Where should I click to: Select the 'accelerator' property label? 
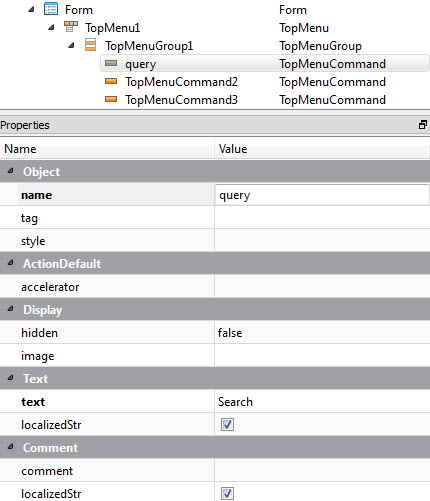[x=50, y=287]
